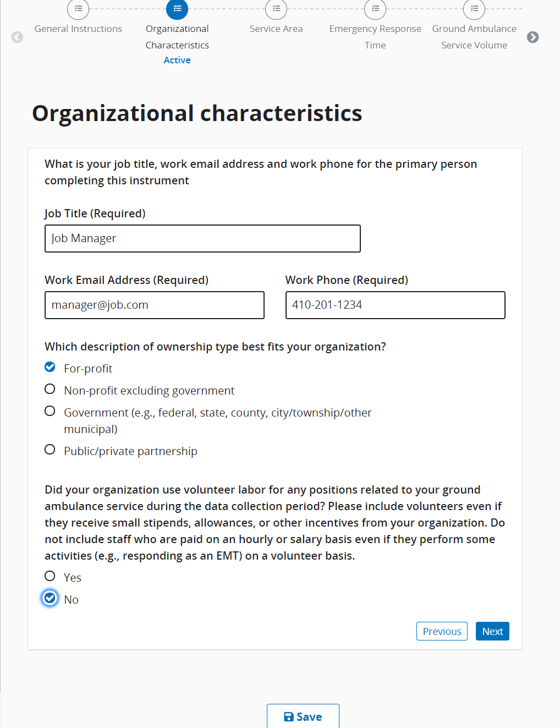The image size is (560, 728).
Task: Click the floppy disk icon on Save
Action: click(289, 716)
